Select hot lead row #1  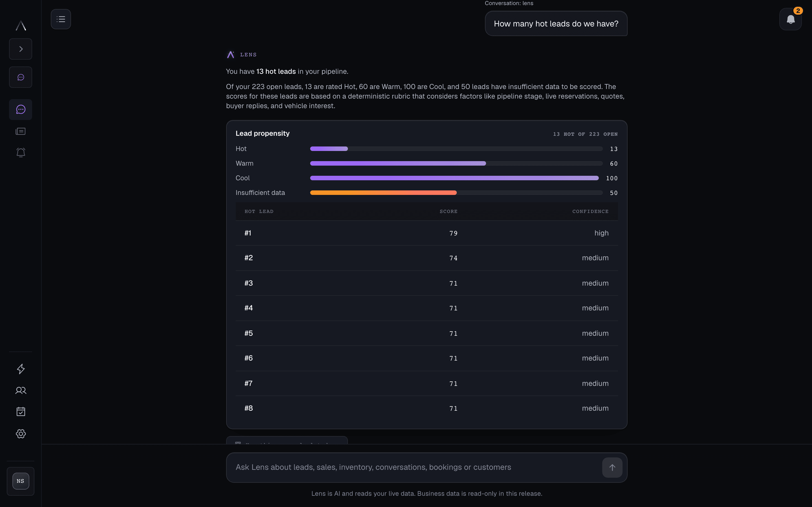pyautogui.click(x=427, y=233)
